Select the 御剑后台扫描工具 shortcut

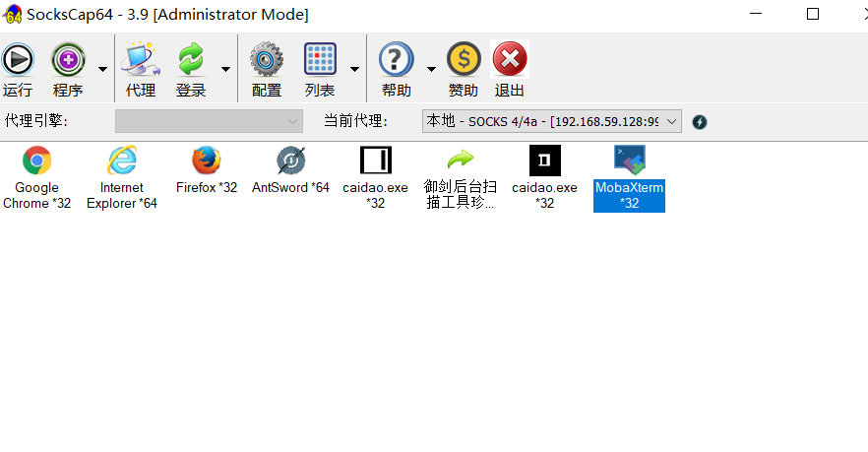coord(460,178)
